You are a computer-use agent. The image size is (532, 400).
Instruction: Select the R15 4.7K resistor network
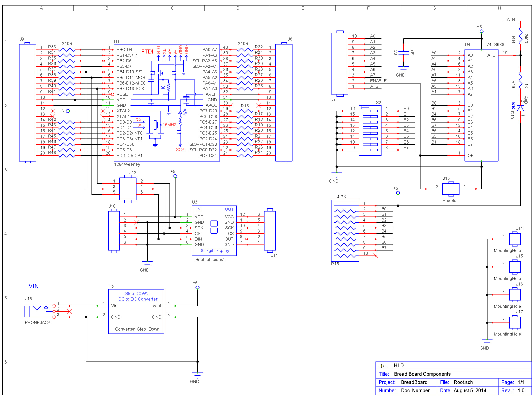[345, 231]
